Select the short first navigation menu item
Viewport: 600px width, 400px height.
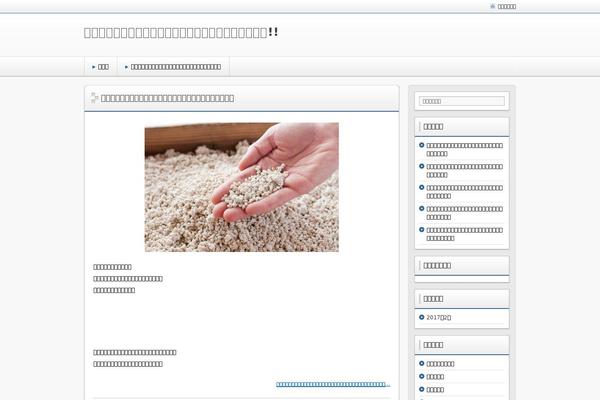101,67
